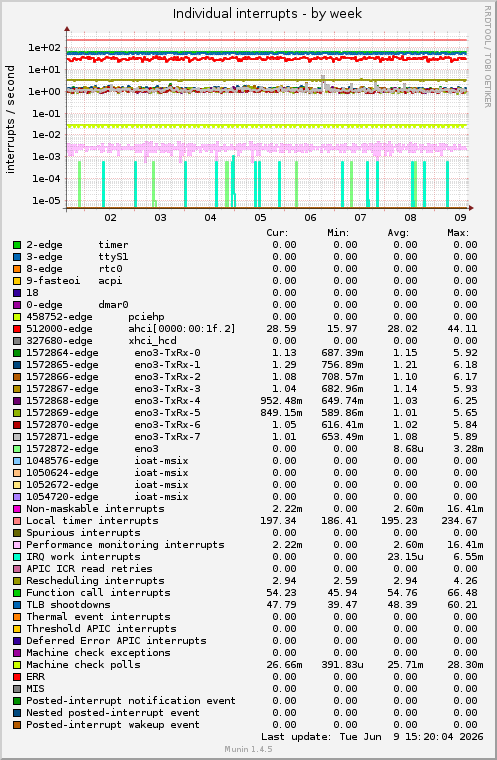Select the eno3-TxRx-4 legend label
Screen dimensions: 497x760
[x=167, y=401]
